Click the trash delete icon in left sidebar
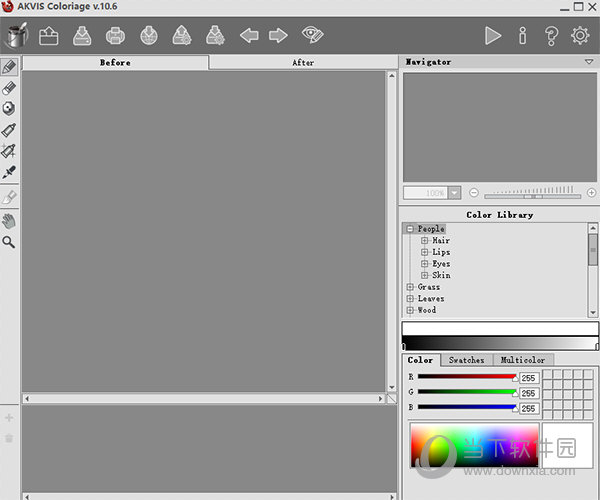The width and height of the screenshot is (600, 500). (x=9, y=438)
